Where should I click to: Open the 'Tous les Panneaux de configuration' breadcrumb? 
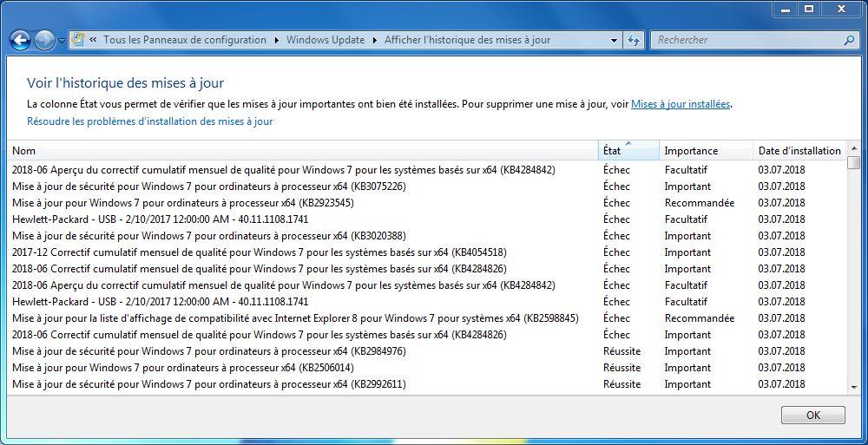(184, 40)
